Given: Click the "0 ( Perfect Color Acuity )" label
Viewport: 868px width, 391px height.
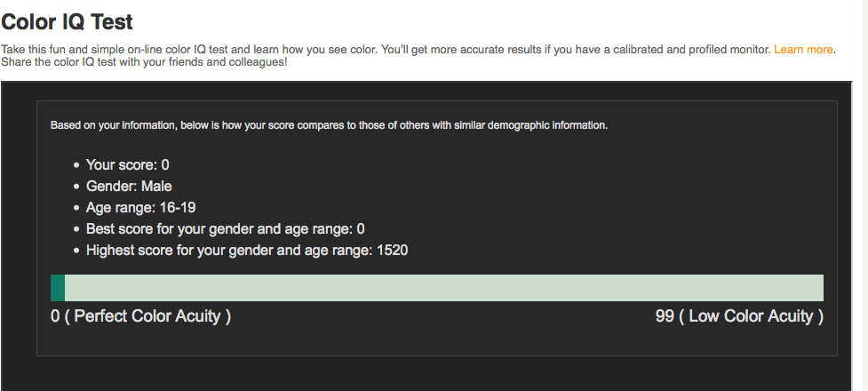Looking at the screenshot, I should pyautogui.click(x=140, y=316).
